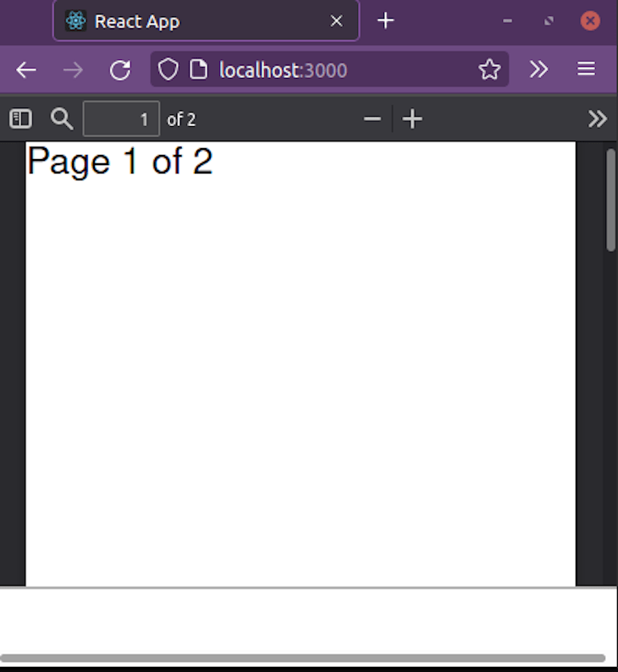Click the 'of 2' page count label
The width and height of the screenshot is (618, 672).
click(181, 119)
